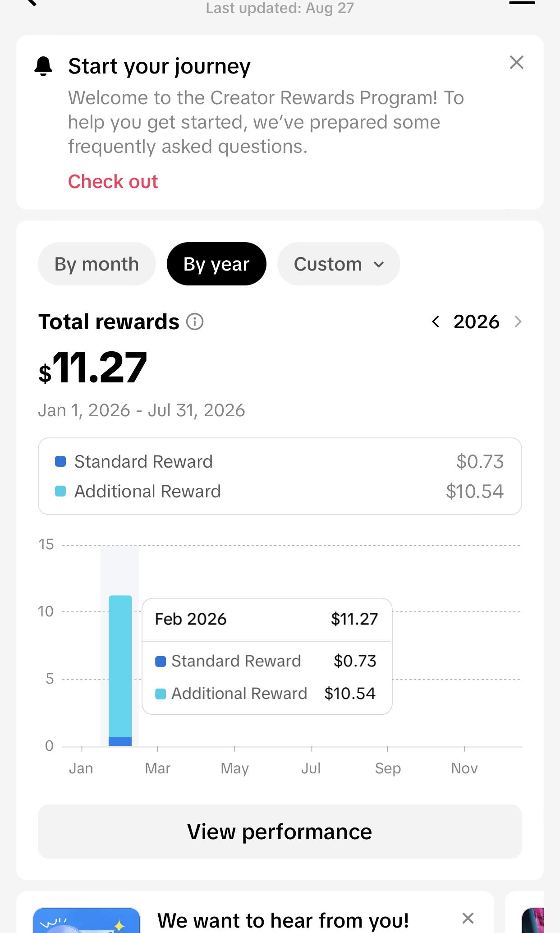The image size is (560, 933).
Task: Tap the notification bell icon
Action: pos(43,66)
